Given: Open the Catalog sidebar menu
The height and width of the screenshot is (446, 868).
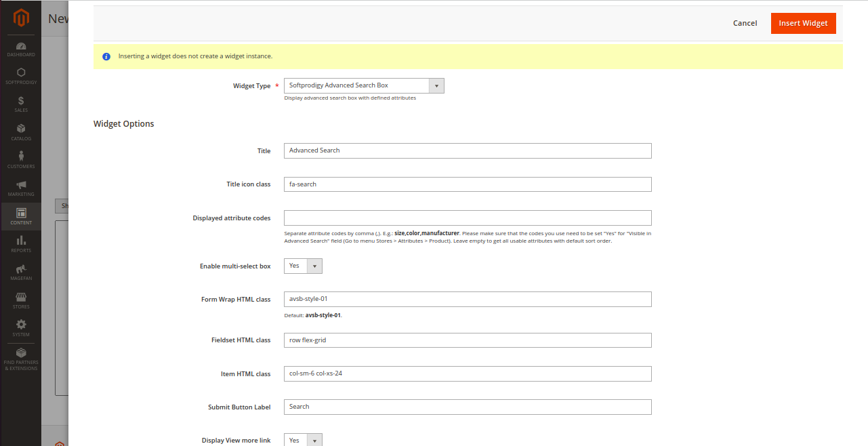Looking at the screenshot, I should pos(21,132).
